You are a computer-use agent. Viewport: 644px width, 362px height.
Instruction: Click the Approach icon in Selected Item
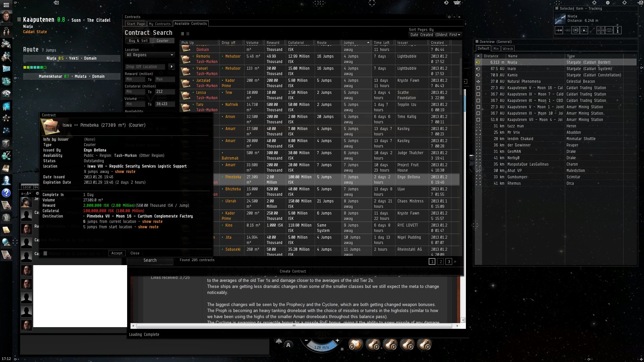558,31
